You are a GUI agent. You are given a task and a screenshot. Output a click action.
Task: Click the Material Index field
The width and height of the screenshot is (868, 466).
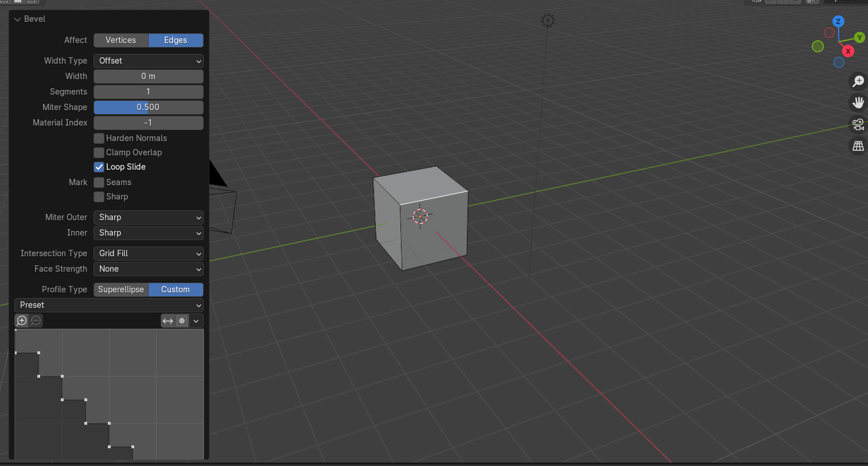click(x=149, y=123)
